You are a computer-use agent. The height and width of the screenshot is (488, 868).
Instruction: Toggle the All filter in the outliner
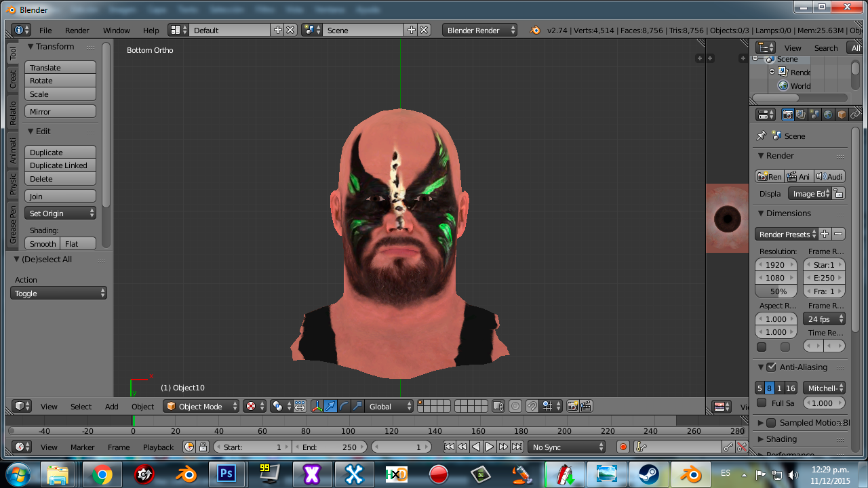tap(856, 47)
